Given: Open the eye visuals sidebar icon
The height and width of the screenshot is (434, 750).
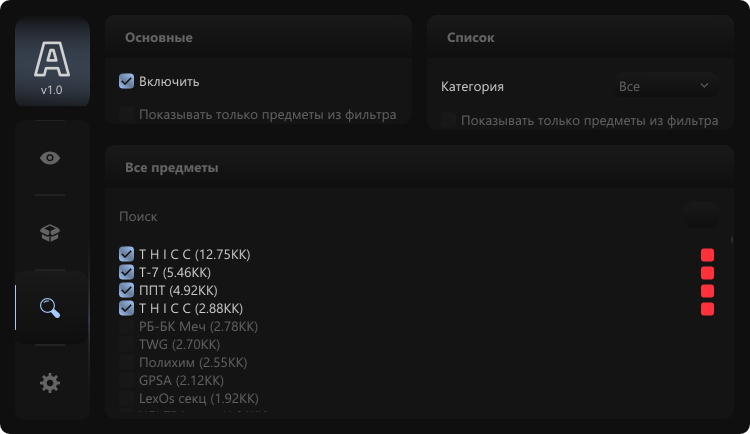Looking at the screenshot, I should click(x=50, y=158).
